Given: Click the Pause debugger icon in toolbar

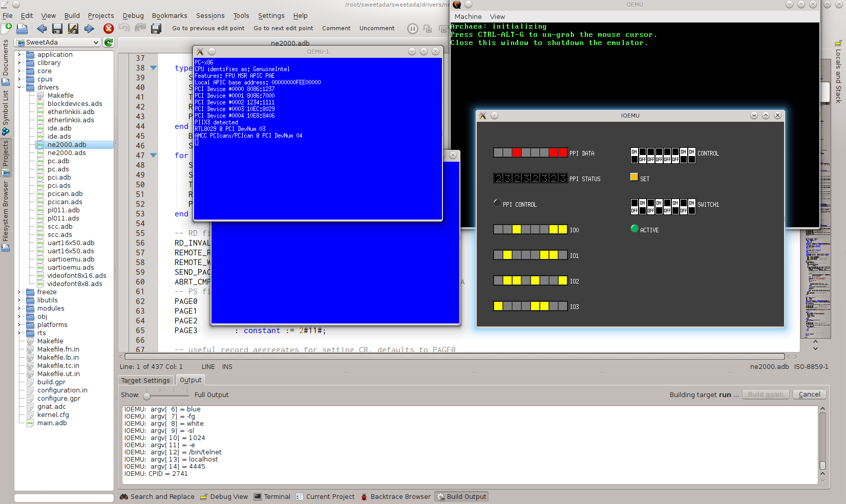Looking at the screenshot, I should [413, 29].
